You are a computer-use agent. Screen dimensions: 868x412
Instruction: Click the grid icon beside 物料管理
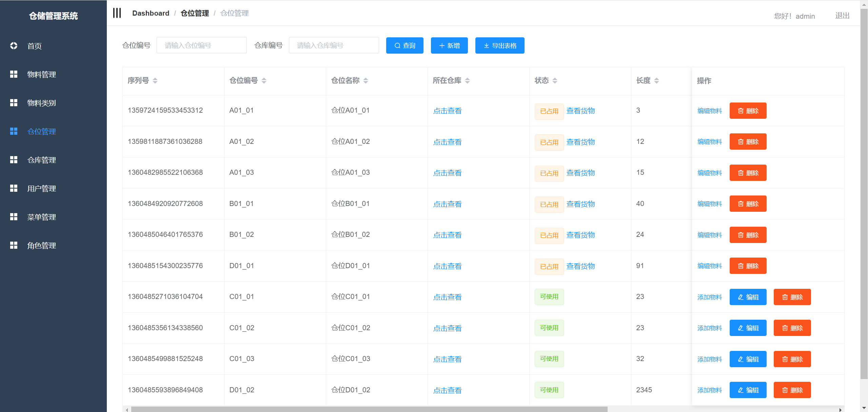pos(14,74)
